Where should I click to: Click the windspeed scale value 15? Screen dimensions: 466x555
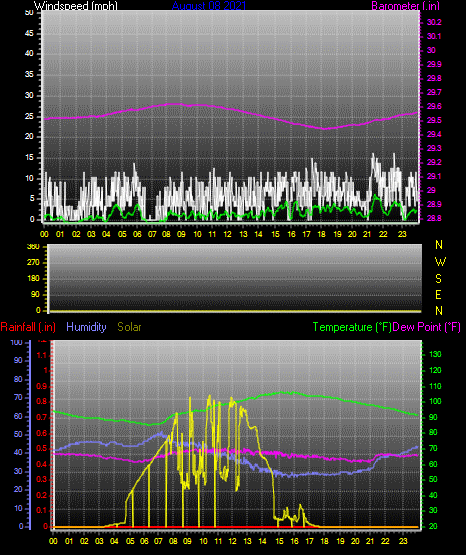pos(30,158)
